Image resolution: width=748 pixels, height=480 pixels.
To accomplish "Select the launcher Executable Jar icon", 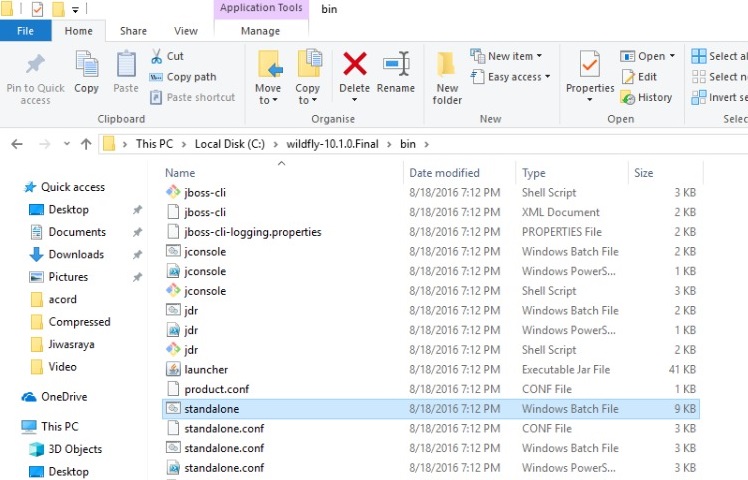I will pos(173,369).
